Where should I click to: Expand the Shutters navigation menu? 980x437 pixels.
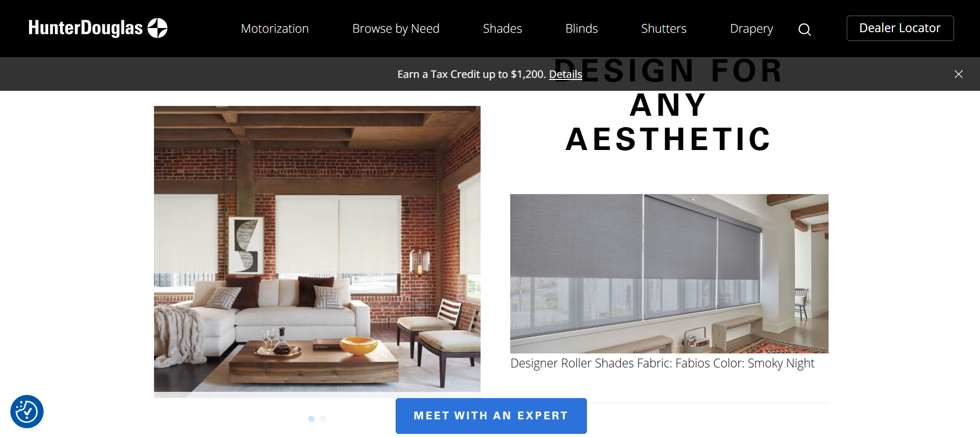click(664, 29)
